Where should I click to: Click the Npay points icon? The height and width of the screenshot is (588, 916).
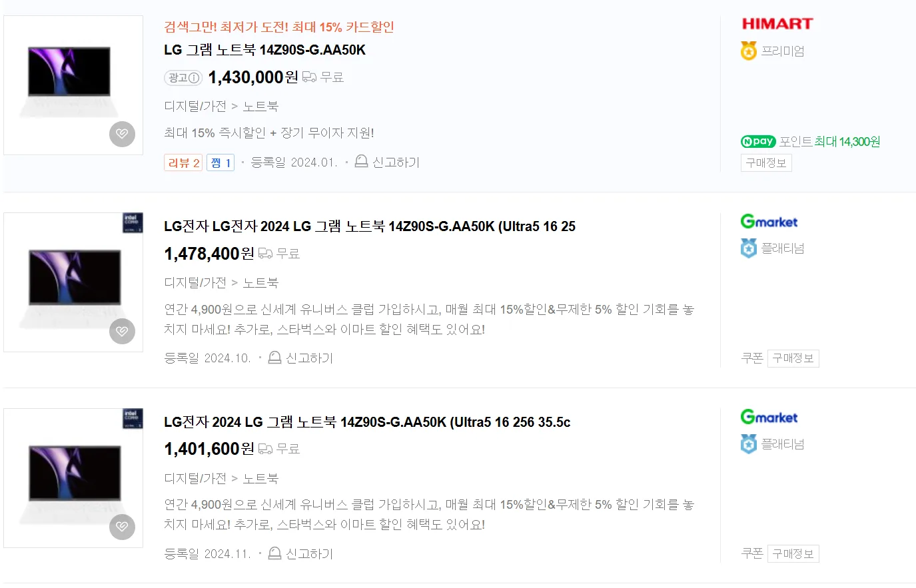point(758,141)
